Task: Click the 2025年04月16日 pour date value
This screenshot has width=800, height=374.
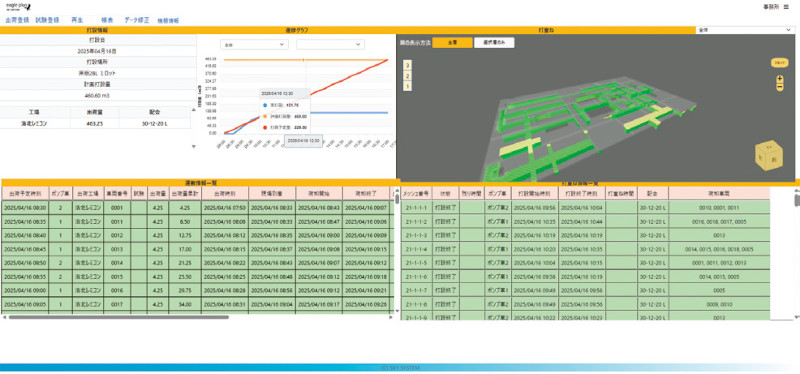Action: pyautogui.click(x=97, y=52)
